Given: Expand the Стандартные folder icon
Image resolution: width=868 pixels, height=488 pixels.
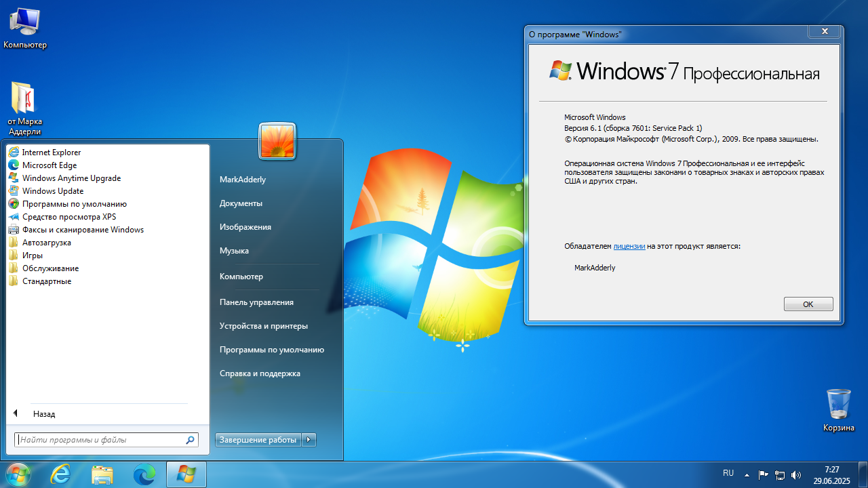Looking at the screenshot, I should 14,281.
